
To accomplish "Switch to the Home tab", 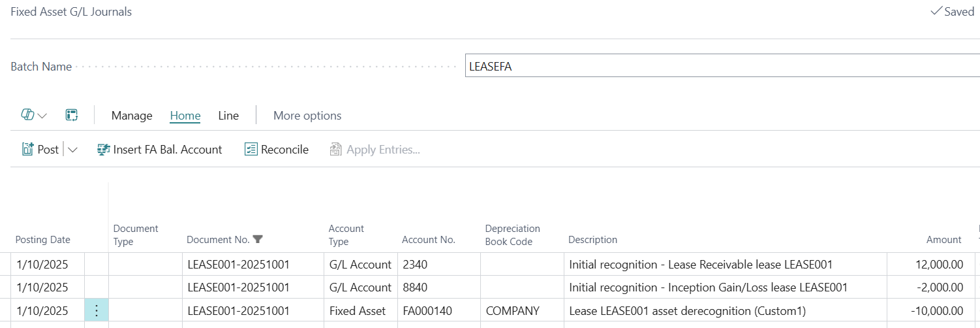I will [185, 116].
